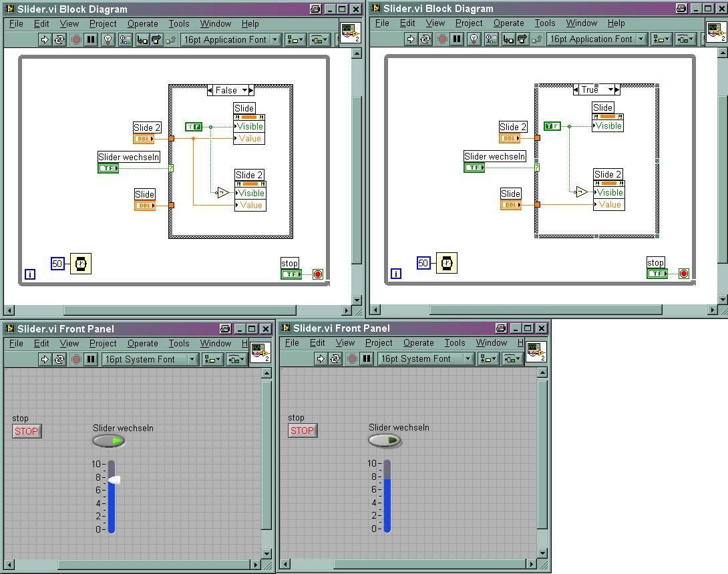Image resolution: width=728 pixels, height=574 pixels.
Task: Click Run Continuously in right block diagram toolbar
Action: [425, 39]
